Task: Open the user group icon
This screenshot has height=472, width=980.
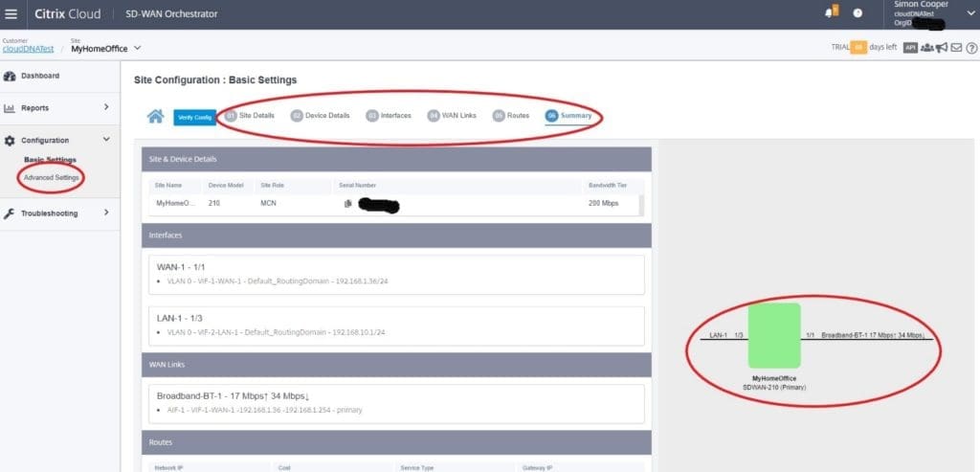Action: [x=927, y=48]
